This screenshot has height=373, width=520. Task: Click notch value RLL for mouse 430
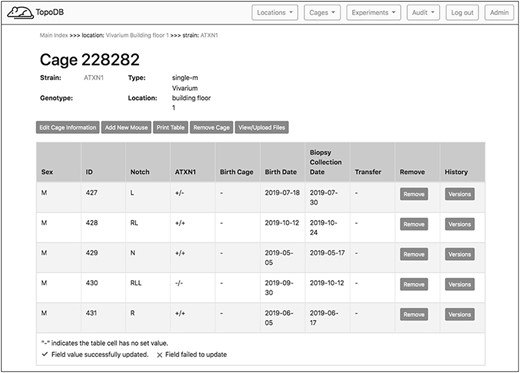(x=136, y=283)
